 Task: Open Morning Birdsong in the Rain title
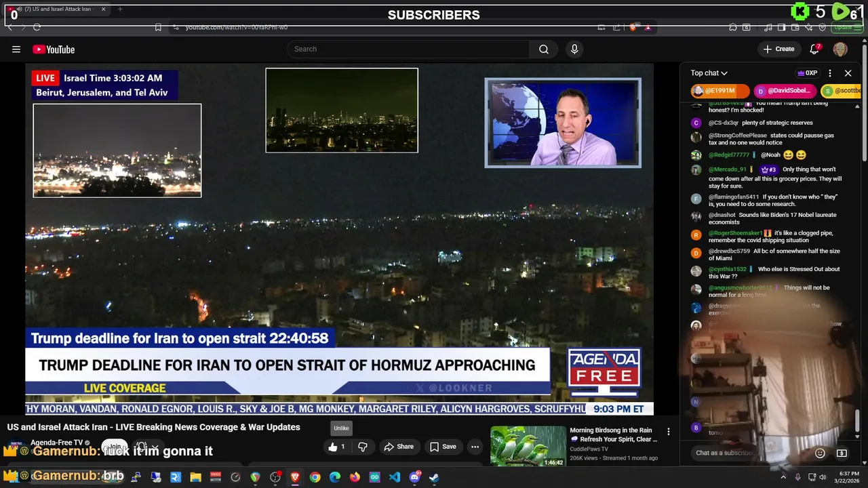point(613,434)
